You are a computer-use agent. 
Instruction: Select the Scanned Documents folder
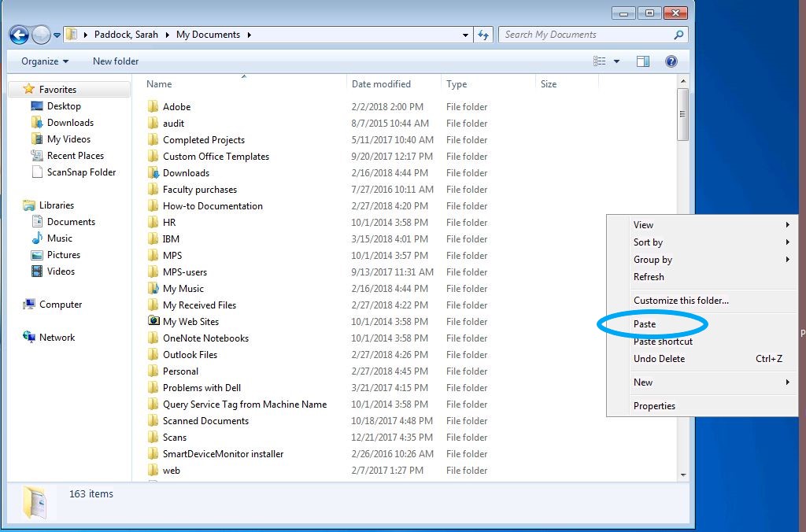click(x=205, y=420)
